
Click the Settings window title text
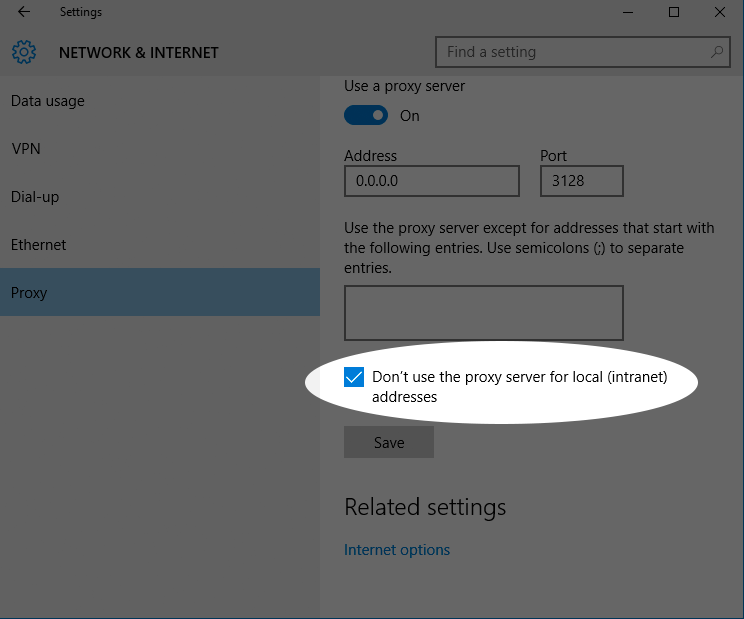click(x=81, y=12)
